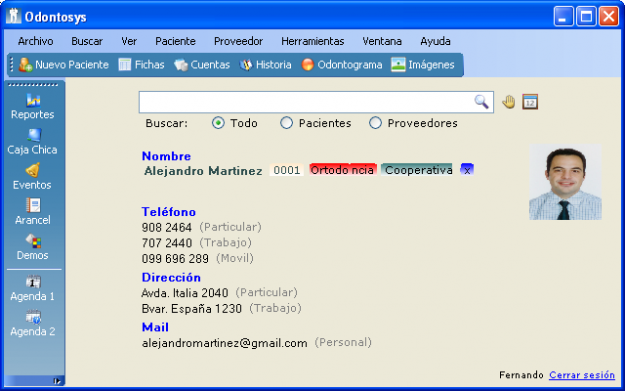Click the toolbar grip handle

pyautogui.click(x=12, y=65)
